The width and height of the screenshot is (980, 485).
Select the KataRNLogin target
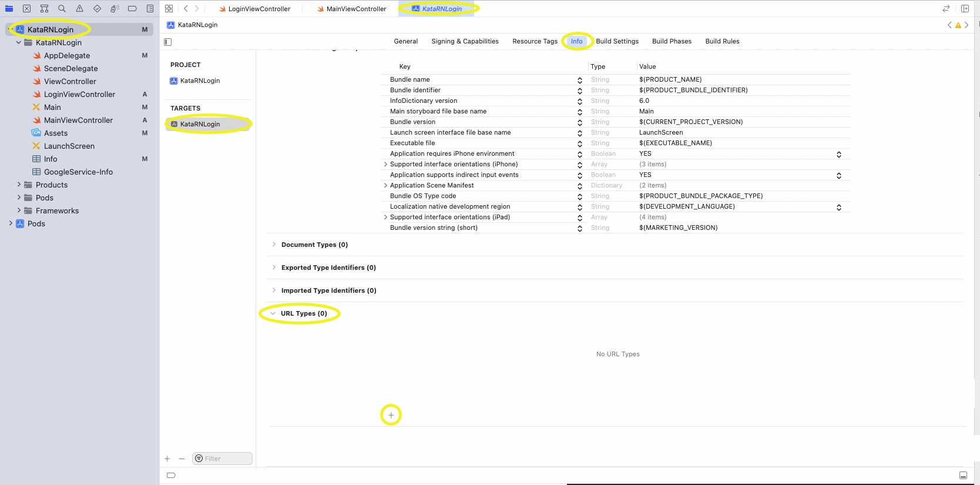(x=207, y=124)
